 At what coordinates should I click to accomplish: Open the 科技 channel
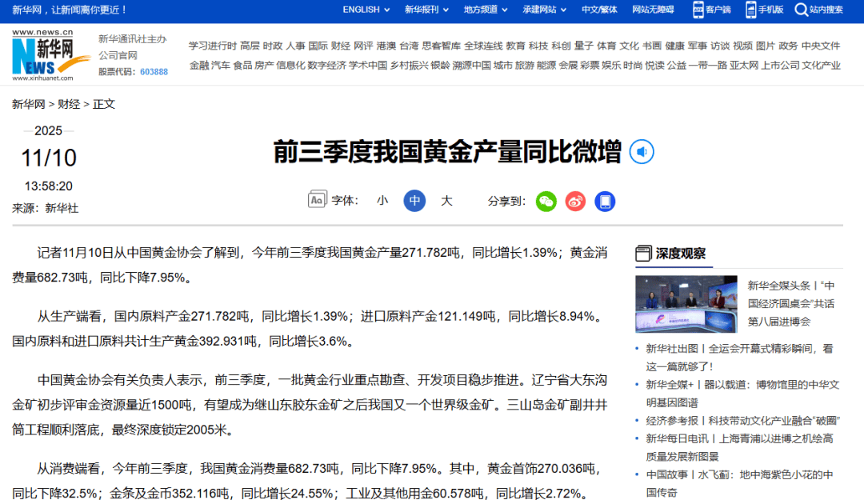(x=538, y=46)
